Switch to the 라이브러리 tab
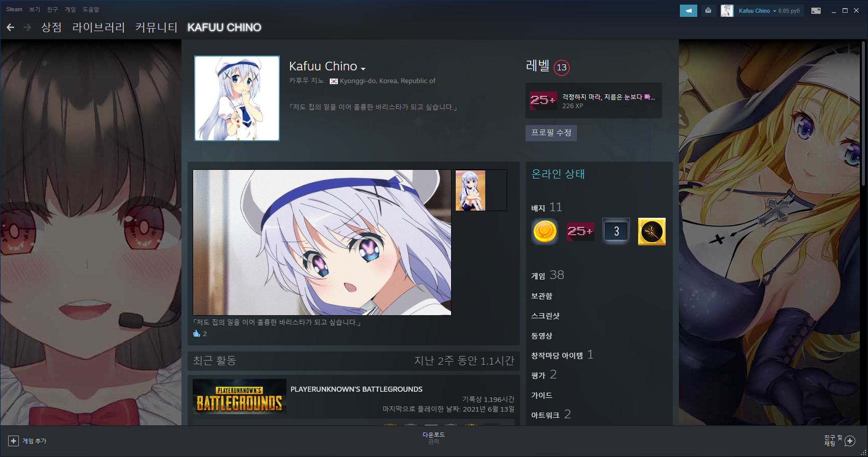Image resolution: width=868 pixels, height=457 pixels. coord(99,28)
